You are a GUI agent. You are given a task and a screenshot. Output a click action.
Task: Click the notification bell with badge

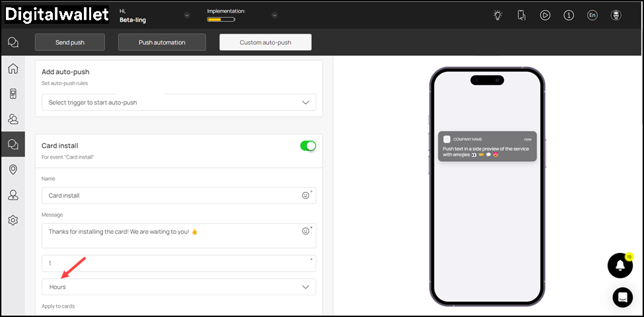click(x=620, y=265)
